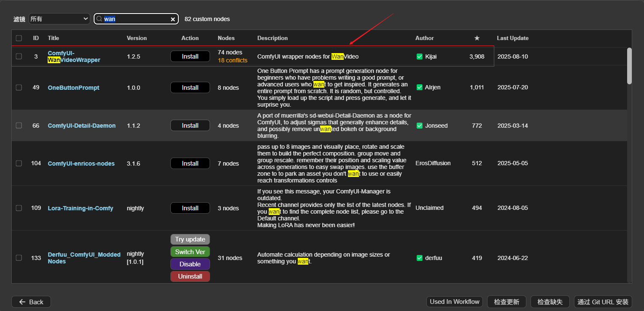The image size is (644, 311).
Task: Check the Derfuu_ComfyUI_ModdedNodes row checkbox
Action: 19,258
